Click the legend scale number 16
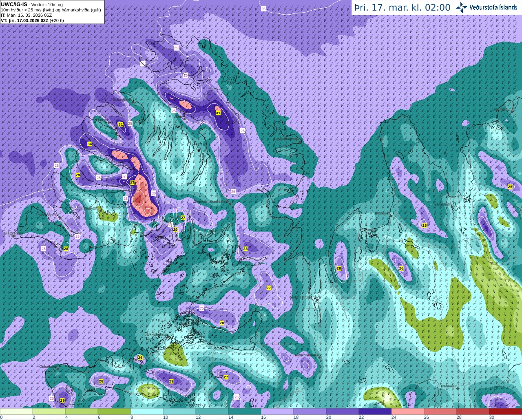Screen dimensions: 522x420 coord(263,417)
